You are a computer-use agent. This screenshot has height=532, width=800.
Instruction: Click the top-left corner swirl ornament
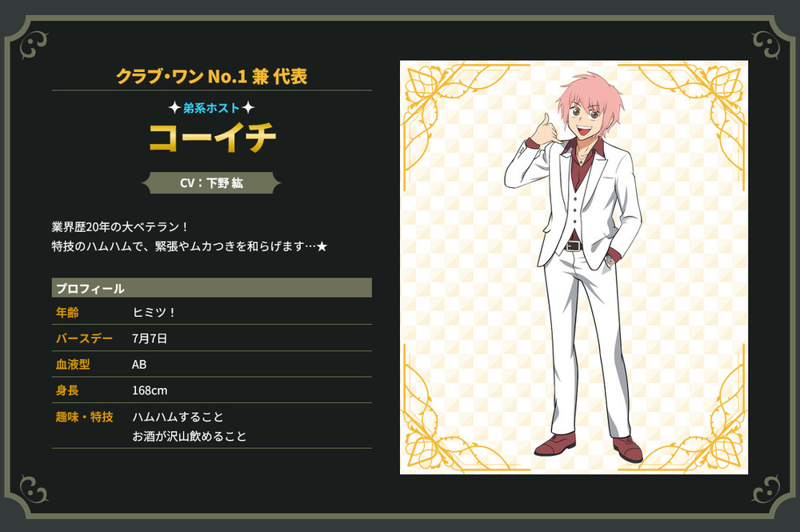(34, 44)
